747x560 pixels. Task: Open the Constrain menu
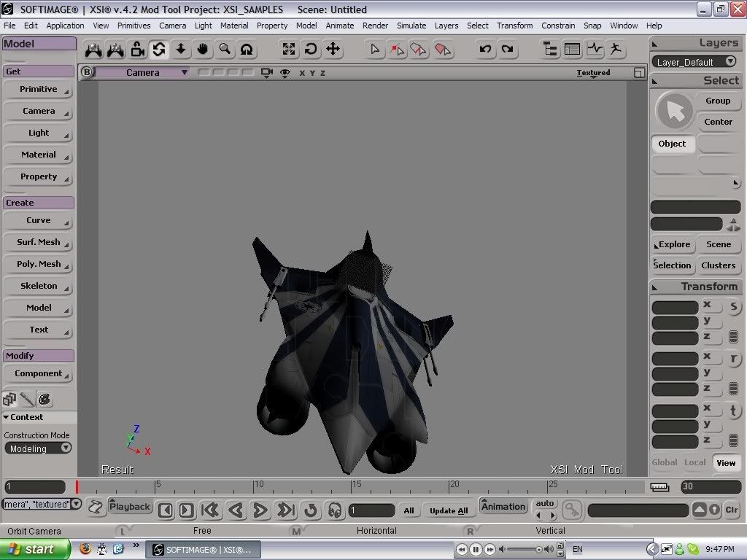point(558,26)
